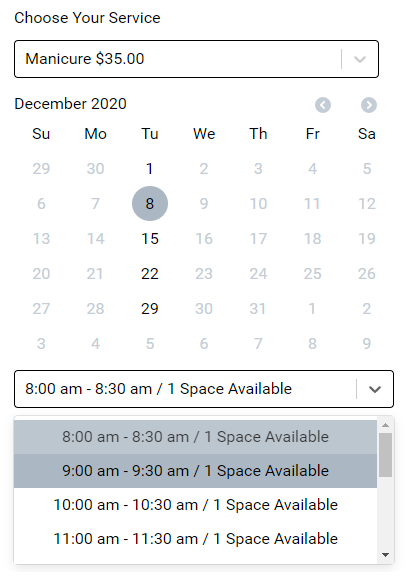This screenshot has height=586, width=411.
Task: Click scrollbar up arrow in time list
Action: [386, 425]
